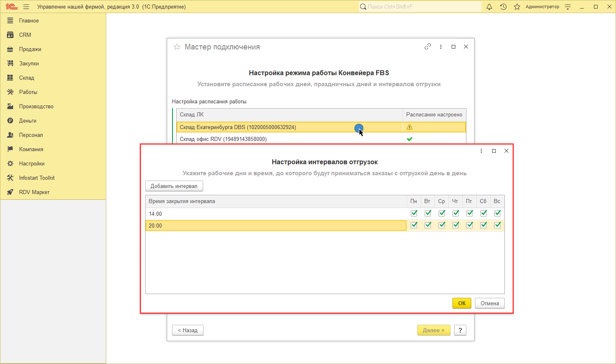Uncheck Пт for 14:00 interval
Screen dimensions: 616x364
click(470, 213)
